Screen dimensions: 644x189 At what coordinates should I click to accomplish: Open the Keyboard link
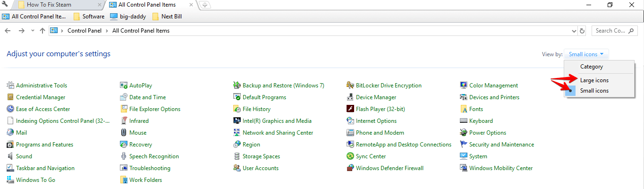(481, 121)
